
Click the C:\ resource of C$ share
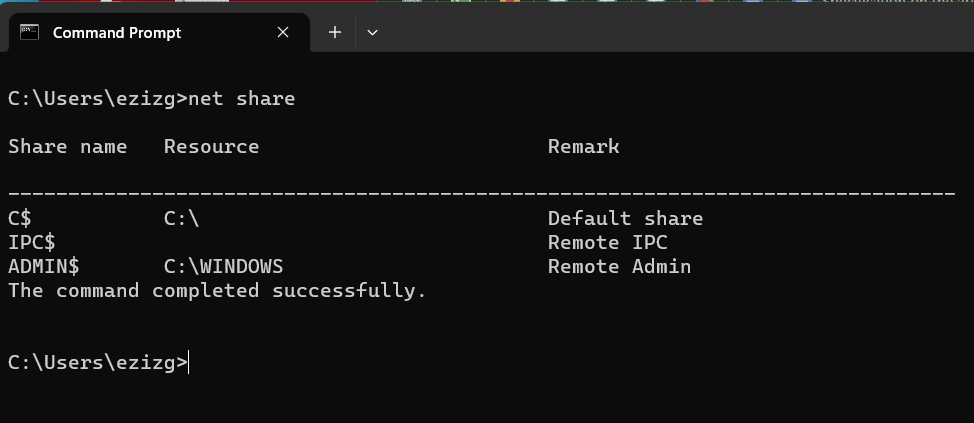point(181,218)
